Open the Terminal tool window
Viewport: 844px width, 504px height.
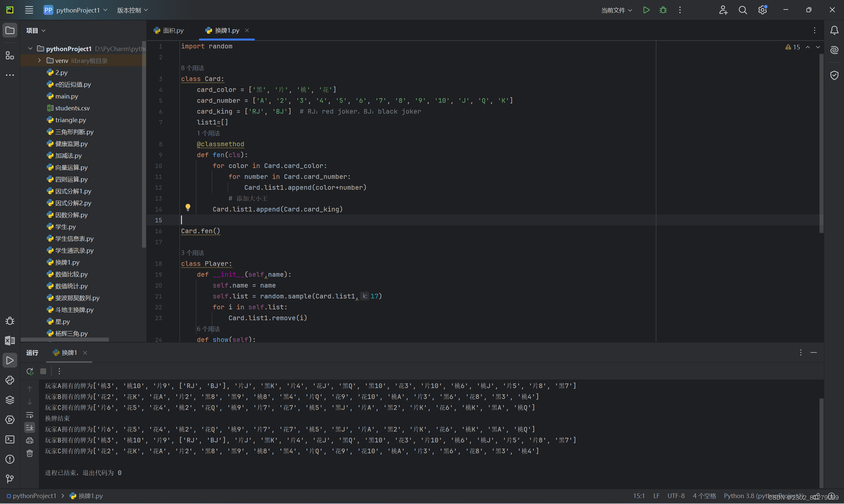[x=10, y=439]
